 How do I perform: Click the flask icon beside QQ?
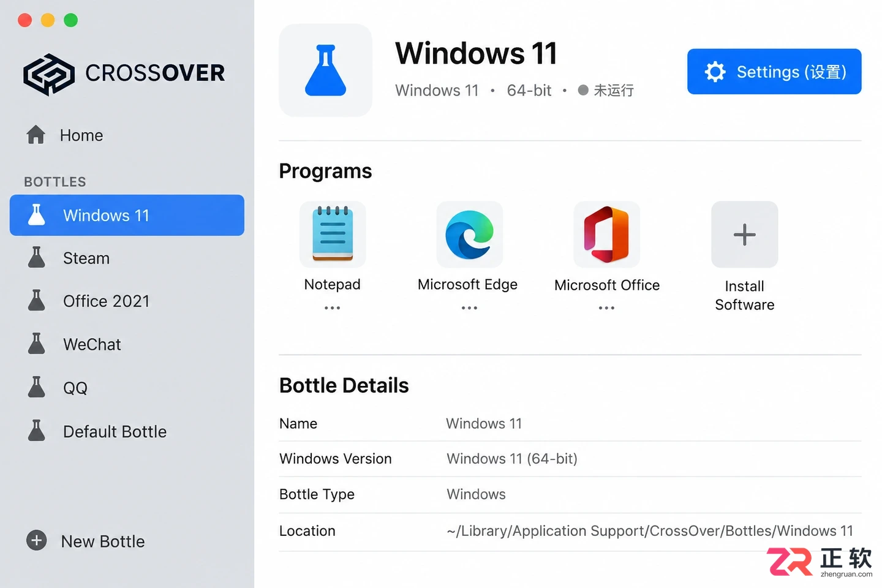[x=37, y=387]
